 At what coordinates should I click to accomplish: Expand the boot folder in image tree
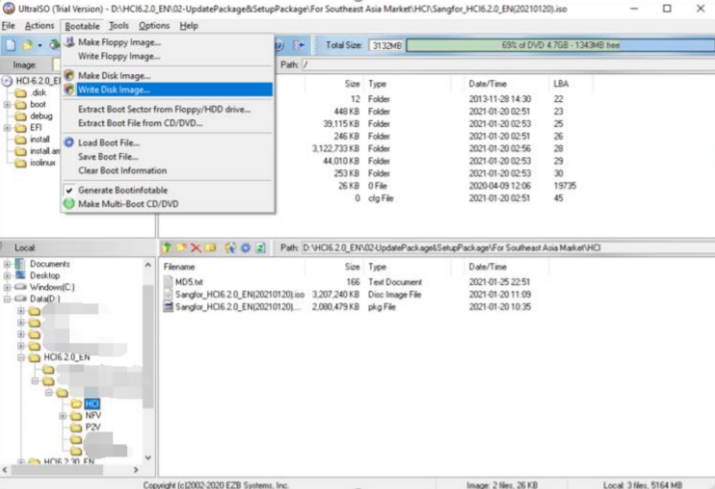7,104
